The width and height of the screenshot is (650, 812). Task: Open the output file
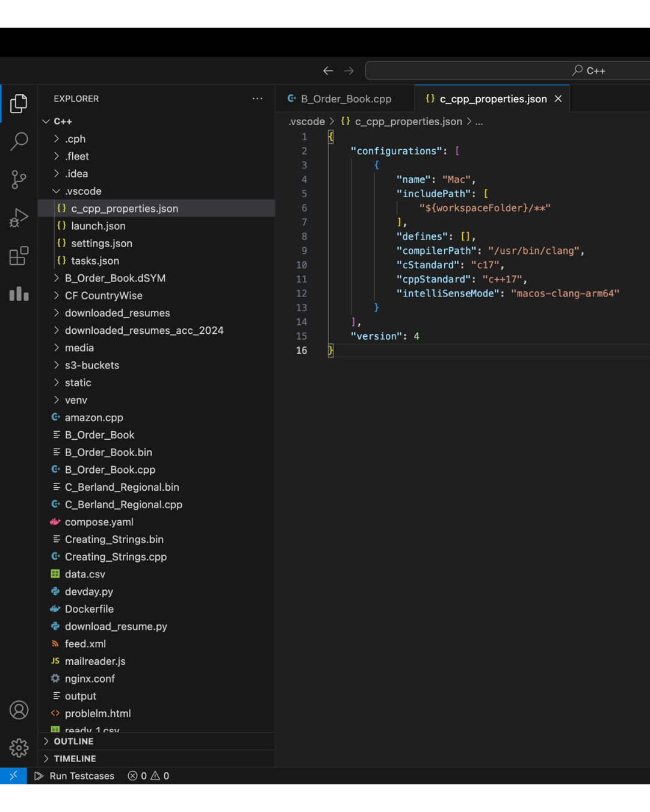[156, 697]
